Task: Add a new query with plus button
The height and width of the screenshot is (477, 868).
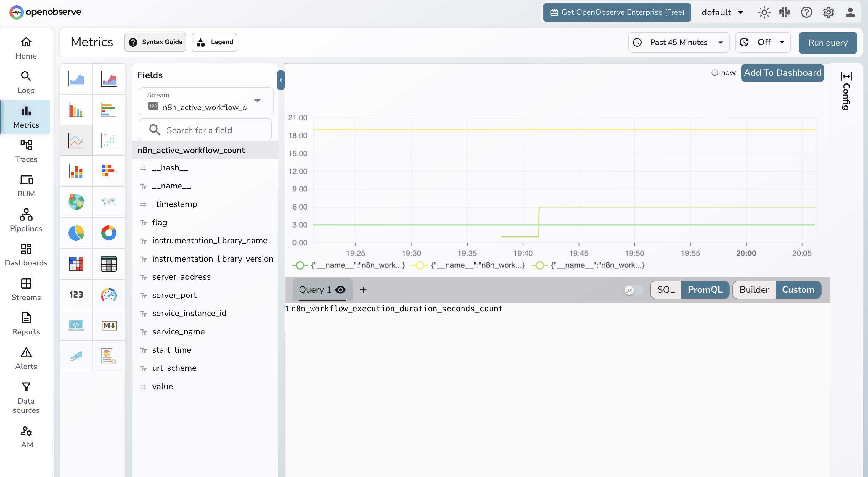Action: (x=363, y=290)
